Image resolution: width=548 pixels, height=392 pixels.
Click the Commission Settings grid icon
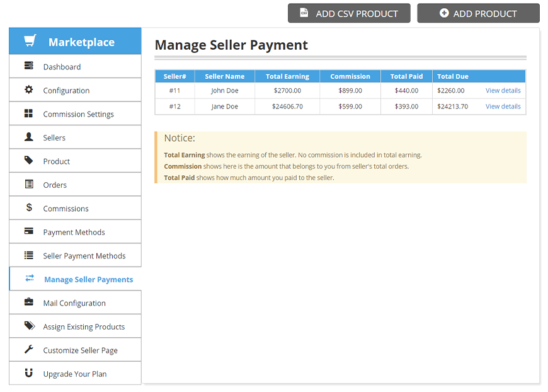point(28,113)
